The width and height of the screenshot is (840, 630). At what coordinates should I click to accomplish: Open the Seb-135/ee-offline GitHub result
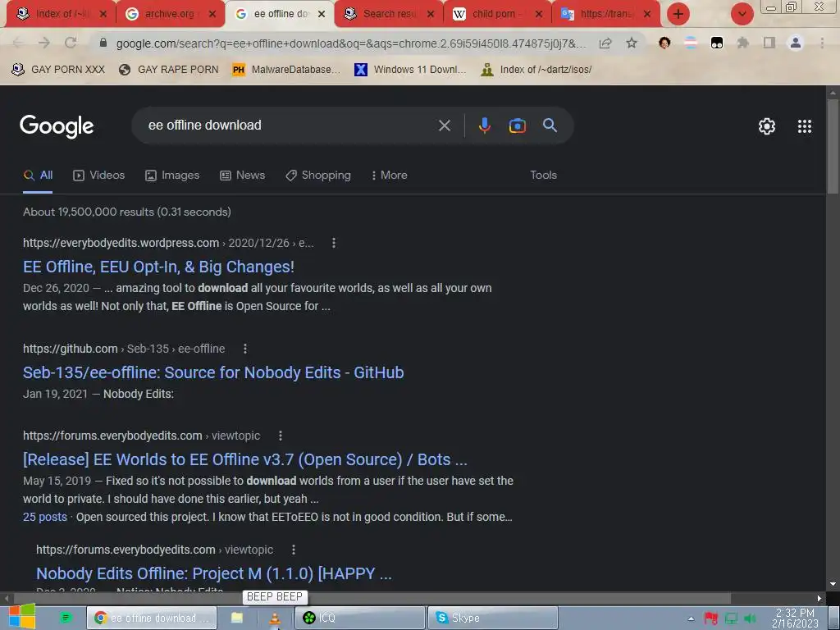(213, 372)
